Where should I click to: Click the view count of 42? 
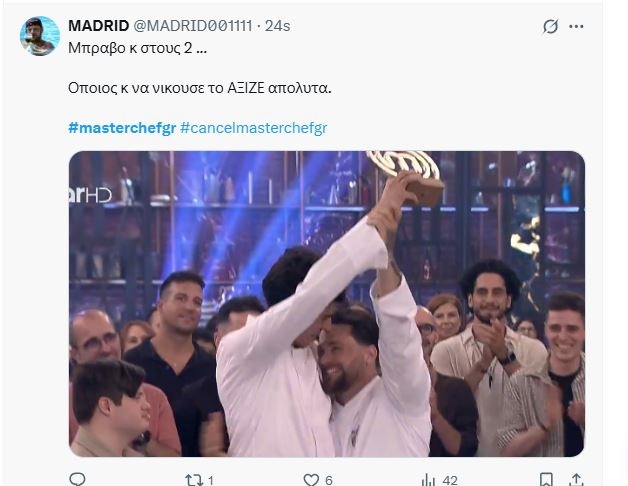tap(450, 480)
